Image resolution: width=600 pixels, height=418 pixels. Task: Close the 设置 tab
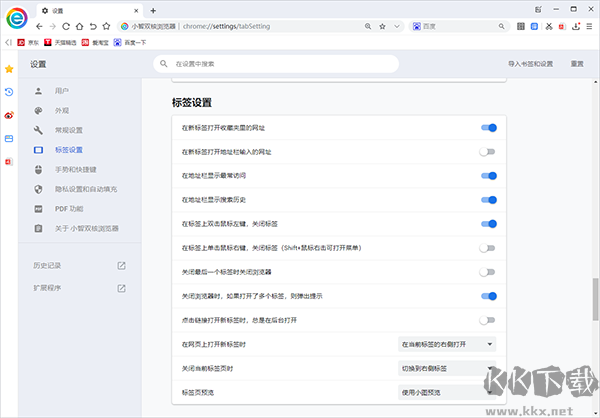(136, 11)
